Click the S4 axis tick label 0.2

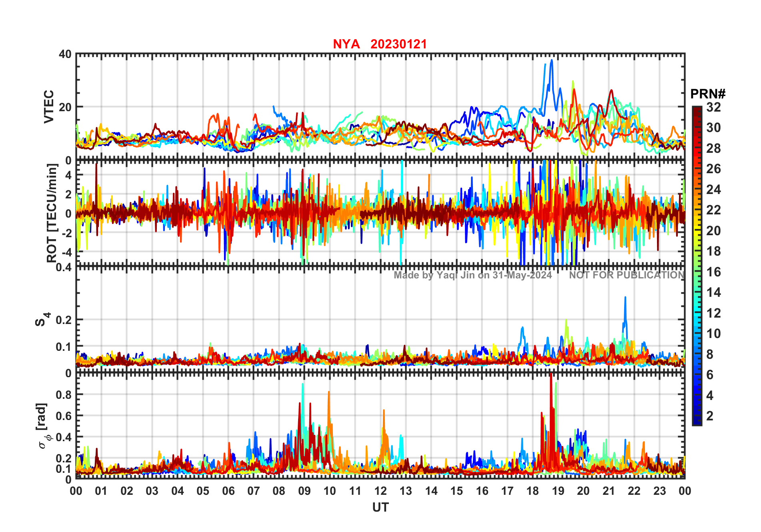click(x=63, y=320)
